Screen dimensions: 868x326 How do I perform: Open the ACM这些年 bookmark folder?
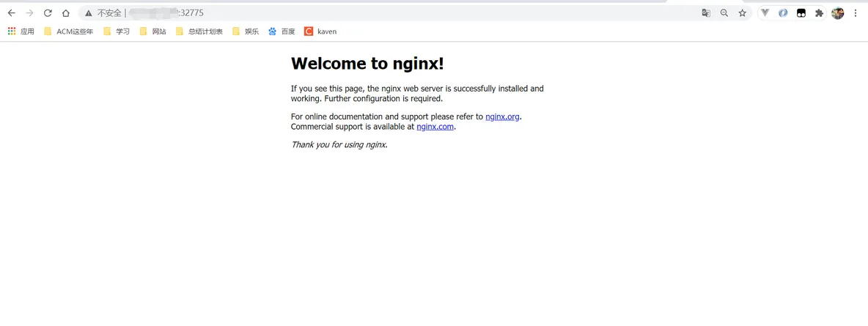click(x=69, y=32)
